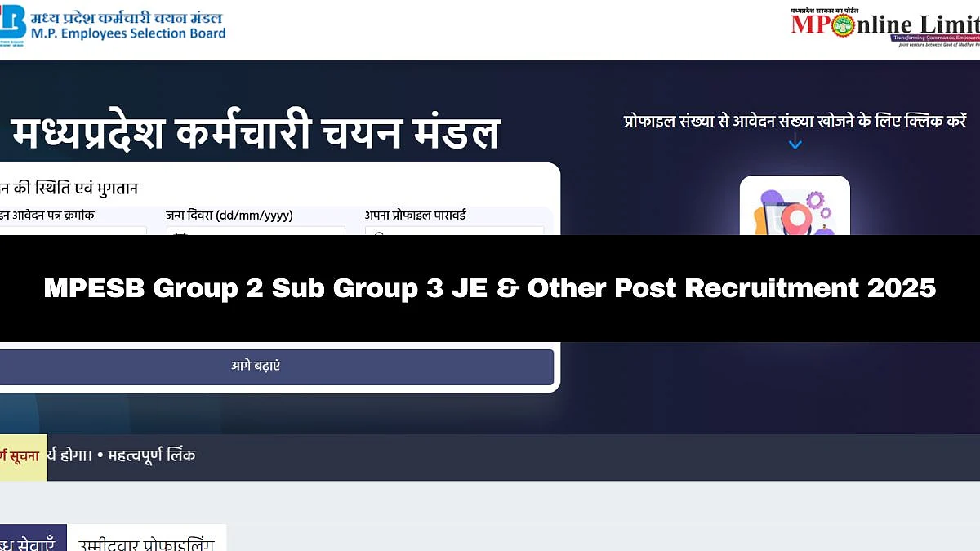Click the yellow सूचना badge
980x551 pixels.
pyautogui.click(x=23, y=457)
